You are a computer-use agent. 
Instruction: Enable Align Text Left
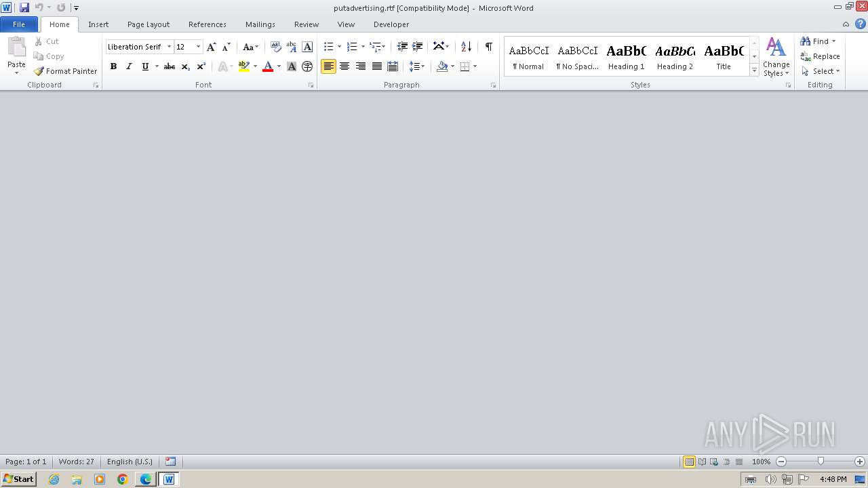pyautogui.click(x=328, y=66)
